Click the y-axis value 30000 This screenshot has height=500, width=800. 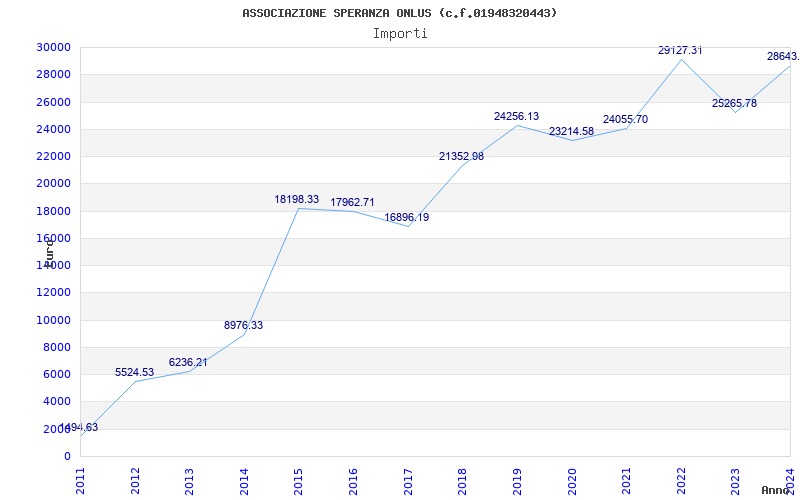tap(53, 47)
